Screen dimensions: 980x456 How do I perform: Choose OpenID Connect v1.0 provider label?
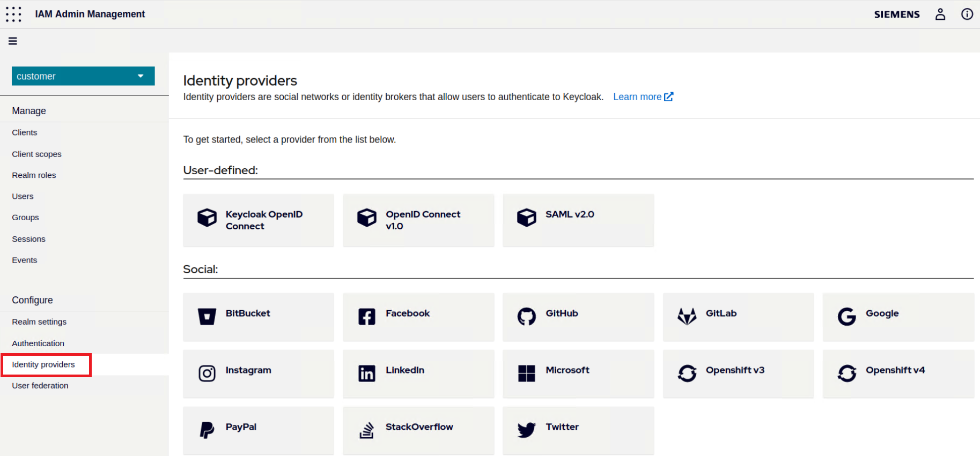point(423,220)
